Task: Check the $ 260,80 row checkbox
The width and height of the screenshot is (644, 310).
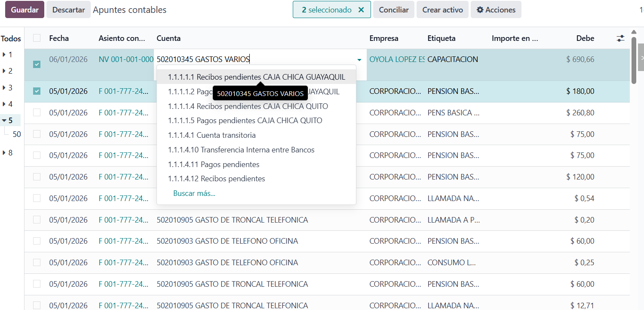Action: (x=37, y=112)
